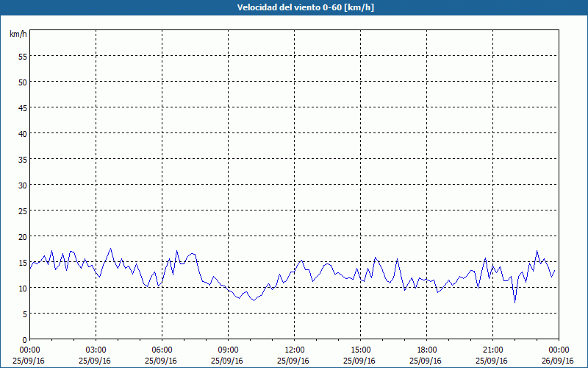Image resolution: width=588 pixels, height=368 pixels.
Task: Select the 20 value on the y-axis
Action: (23, 238)
